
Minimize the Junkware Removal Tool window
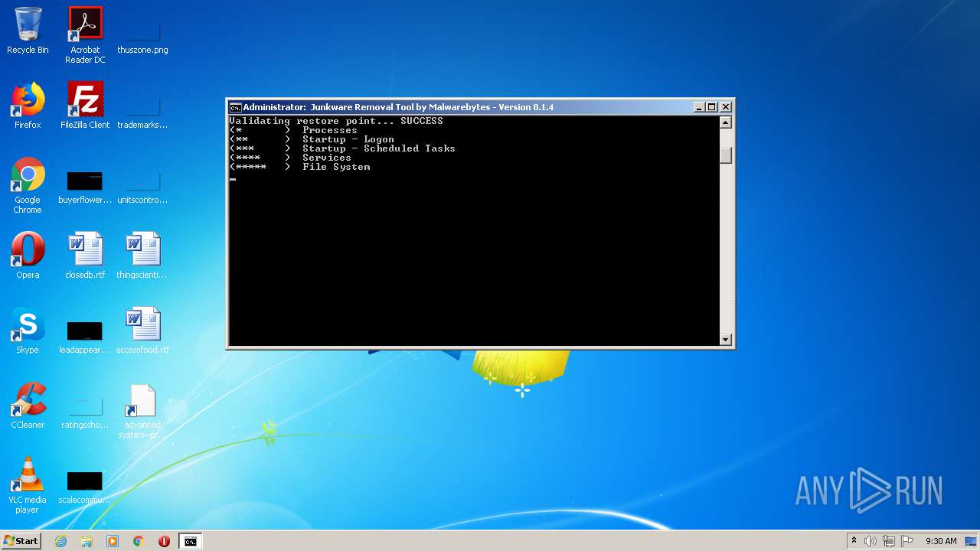pos(698,107)
